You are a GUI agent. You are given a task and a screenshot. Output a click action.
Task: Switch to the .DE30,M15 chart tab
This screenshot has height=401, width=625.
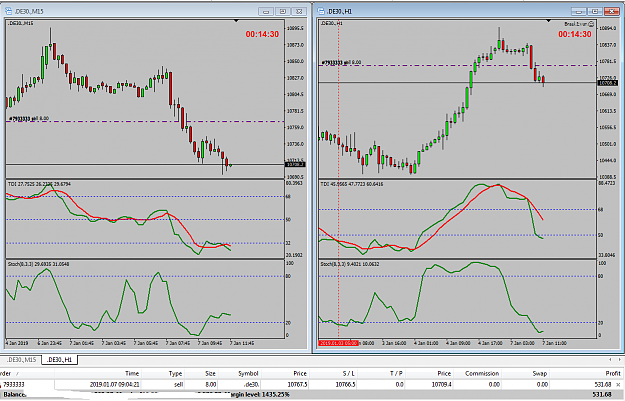(21, 360)
